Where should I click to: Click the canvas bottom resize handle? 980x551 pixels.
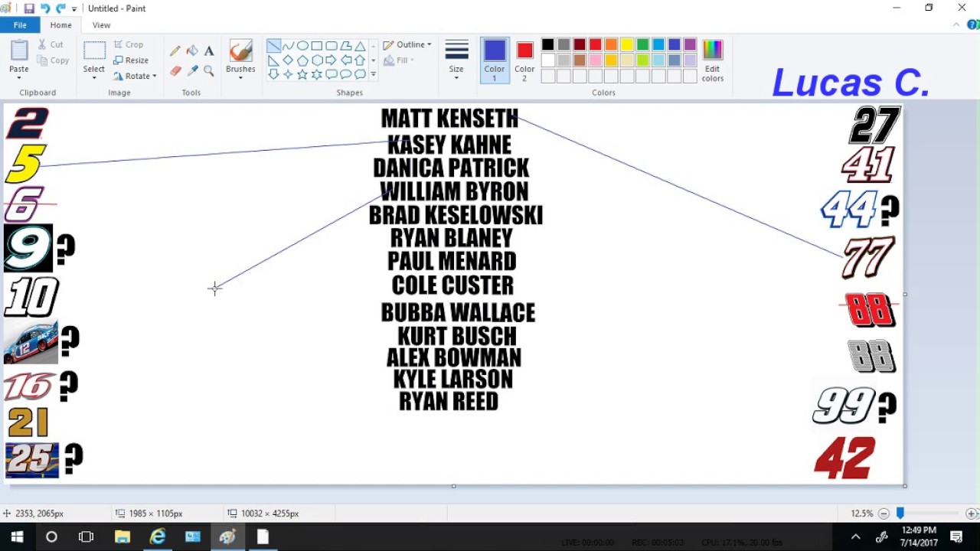(x=454, y=486)
